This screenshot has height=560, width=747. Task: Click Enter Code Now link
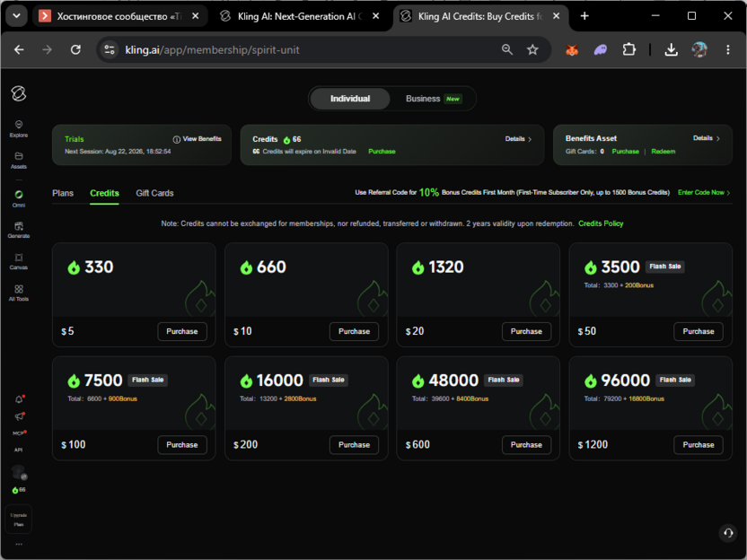(704, 192)
